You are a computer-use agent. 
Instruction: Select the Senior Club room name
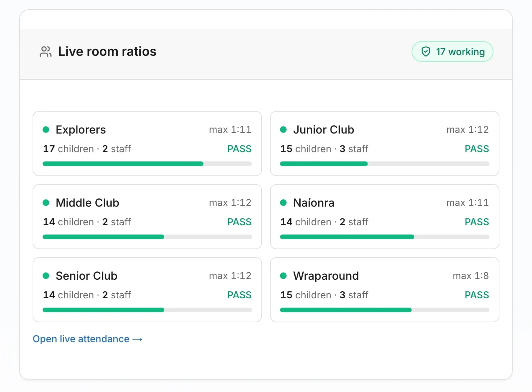86,276
